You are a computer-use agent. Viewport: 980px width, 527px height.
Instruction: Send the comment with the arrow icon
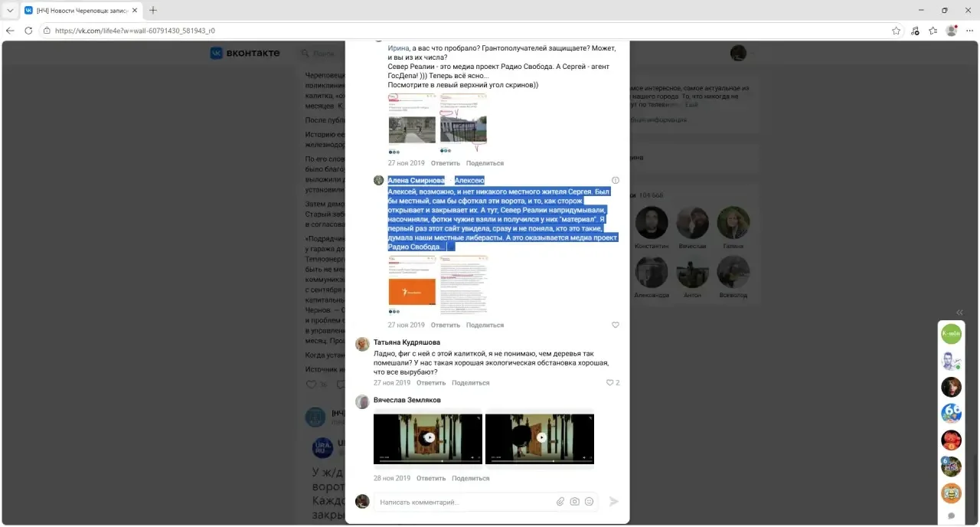[x=613, y=502]
